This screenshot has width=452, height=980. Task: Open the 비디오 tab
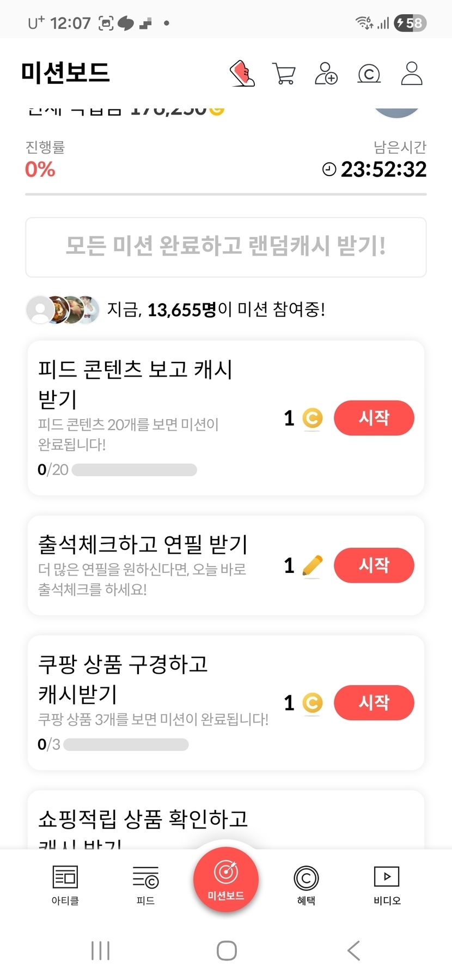[387, 885]
